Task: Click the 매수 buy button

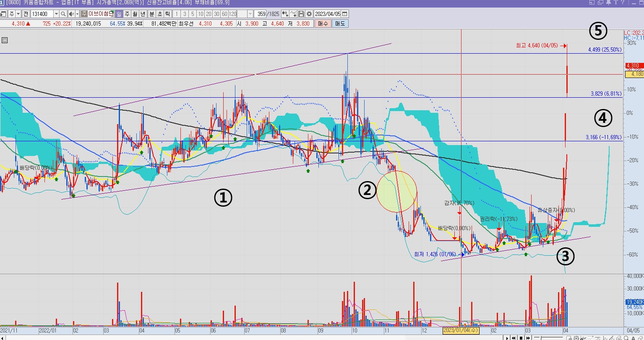Action: click(323, 23)
